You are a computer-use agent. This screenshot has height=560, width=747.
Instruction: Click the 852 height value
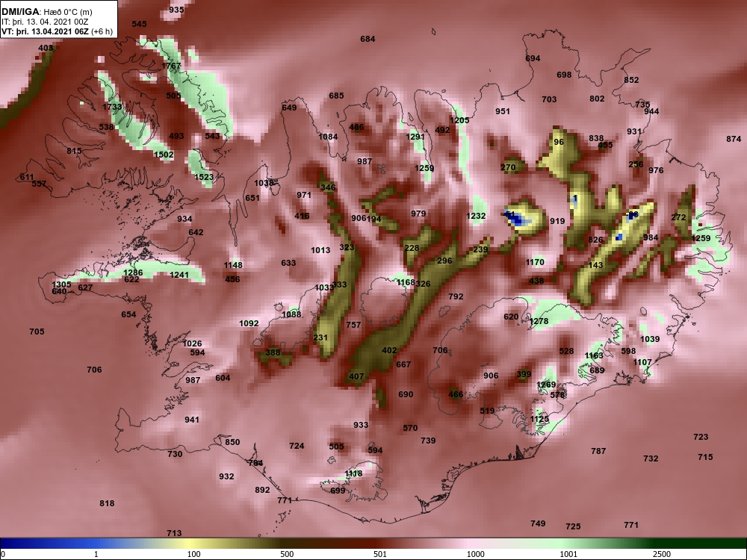tap(631, 80)
